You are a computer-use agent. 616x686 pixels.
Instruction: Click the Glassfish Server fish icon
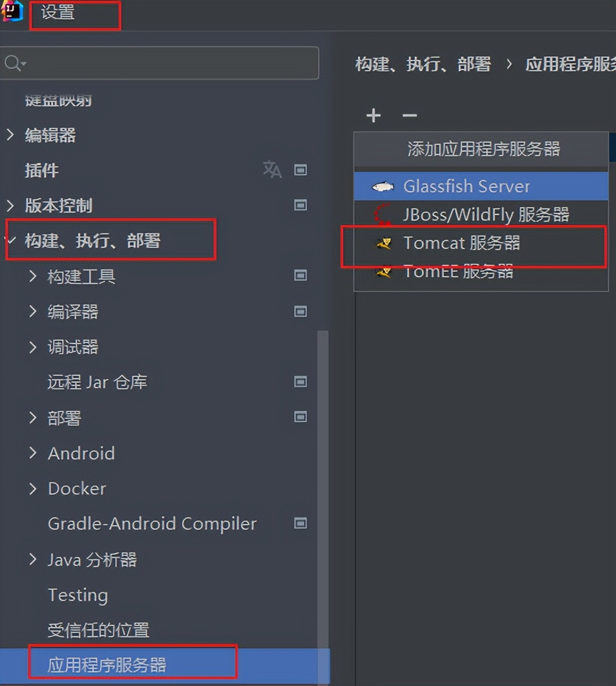pos(383,186)
